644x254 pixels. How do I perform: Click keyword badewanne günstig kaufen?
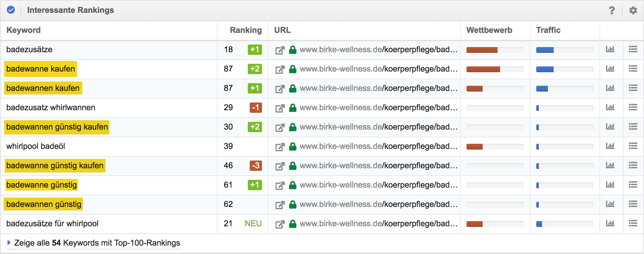tap(55, 166)
